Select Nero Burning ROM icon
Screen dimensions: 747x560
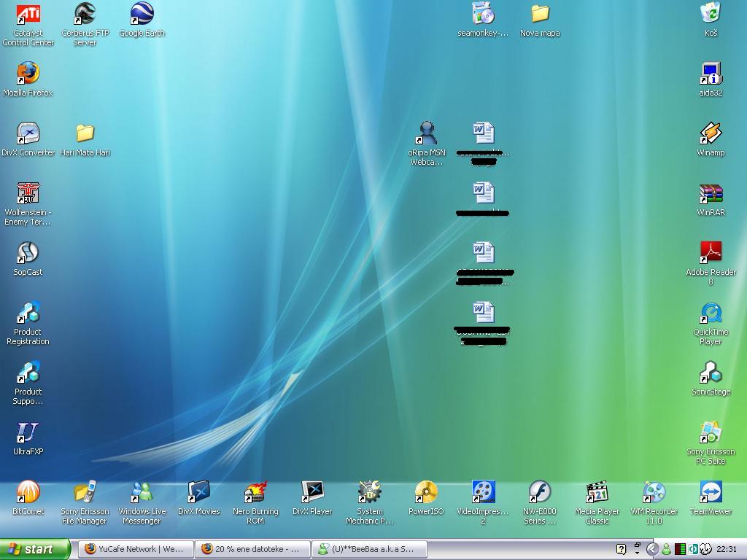click(255, 492)
